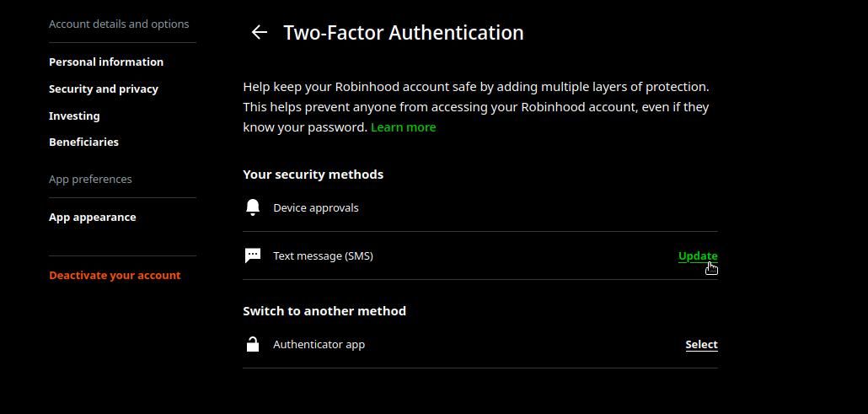Select the Authenticator app method
Image resolution: width=868 pixels, height=414 pixels.
point(701,344)
